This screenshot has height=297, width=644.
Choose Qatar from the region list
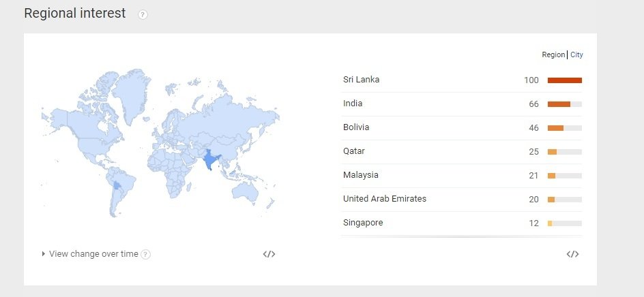pyautogui.click(x=353, y=151)
